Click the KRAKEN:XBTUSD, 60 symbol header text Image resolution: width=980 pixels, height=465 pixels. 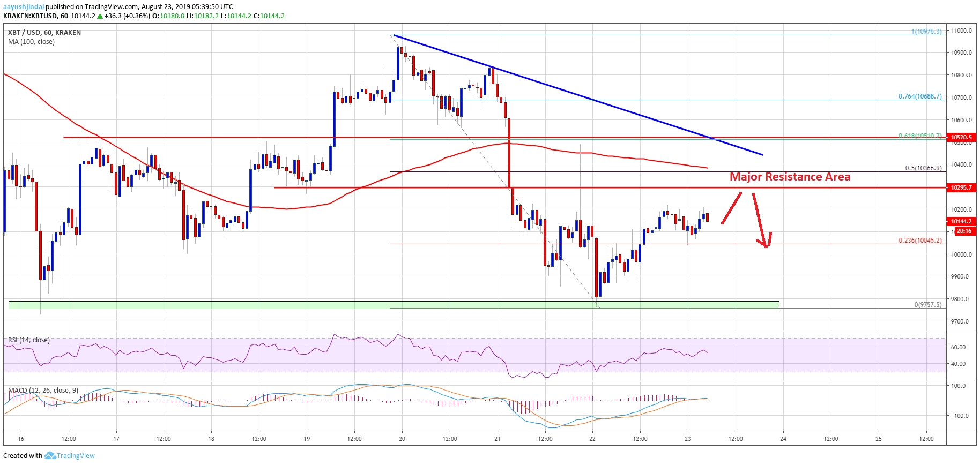[x=35, y=16]
